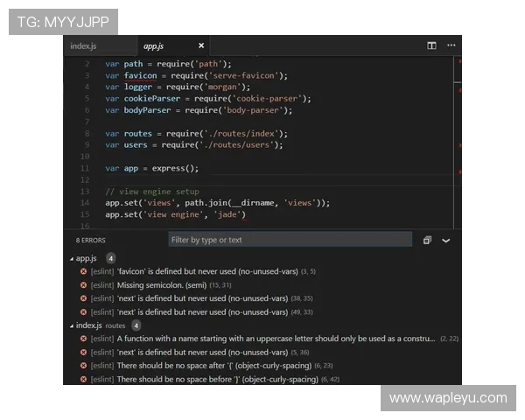
Task: Click the underlined favicon variable in code
Action: [x=140, y=76]
